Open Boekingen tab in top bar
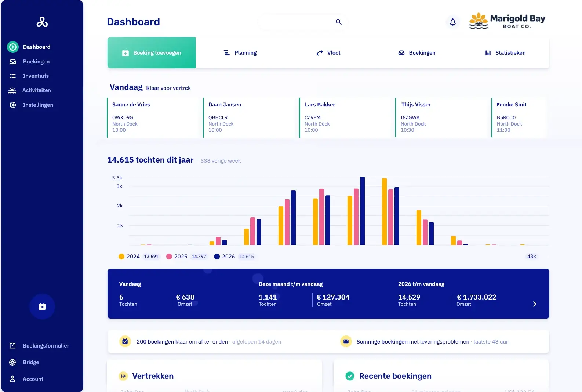 click(417, 53)
